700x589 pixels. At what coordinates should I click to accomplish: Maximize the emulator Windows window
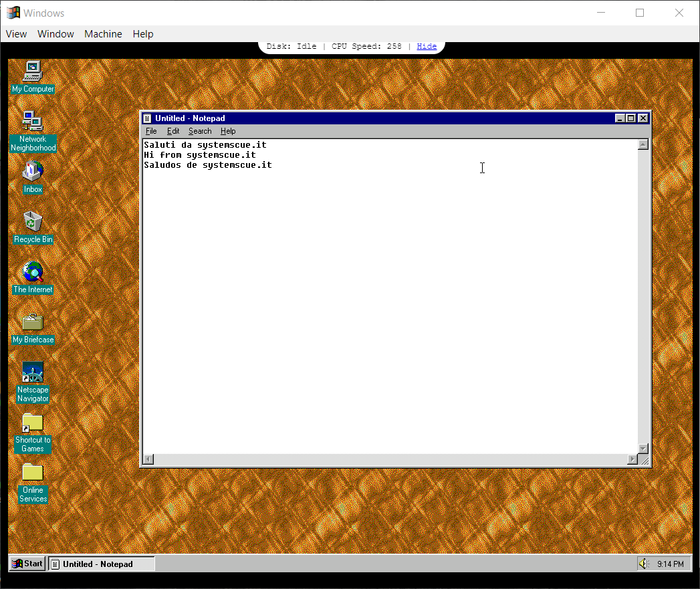640,13
